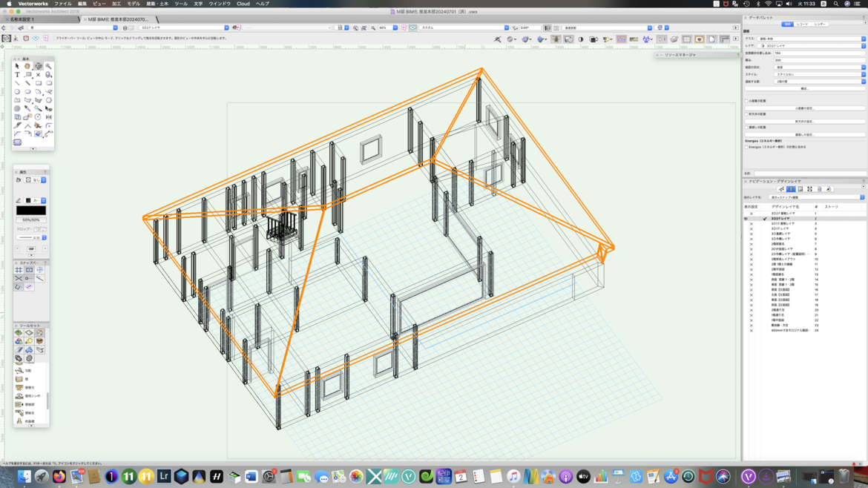The height and width of the screenshot is (488, 868).
Task: Toggle Snap to Grid in snapping palette
Action: tap(19, 270)
